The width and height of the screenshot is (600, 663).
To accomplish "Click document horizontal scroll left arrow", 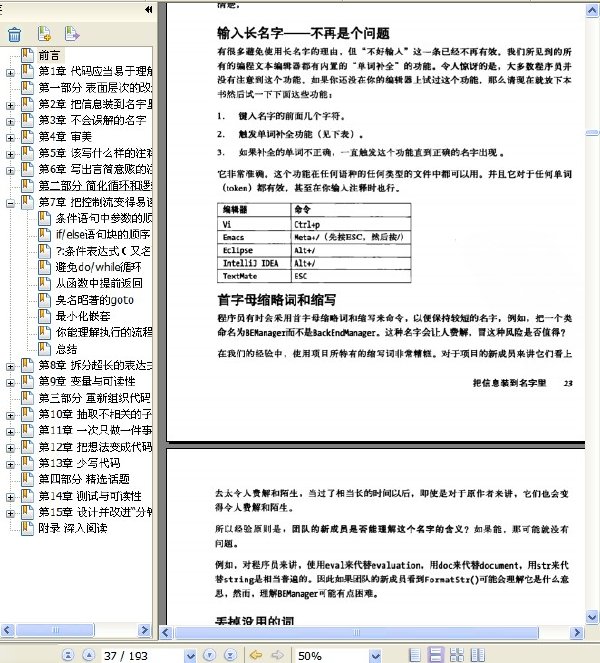I will 165,633.
